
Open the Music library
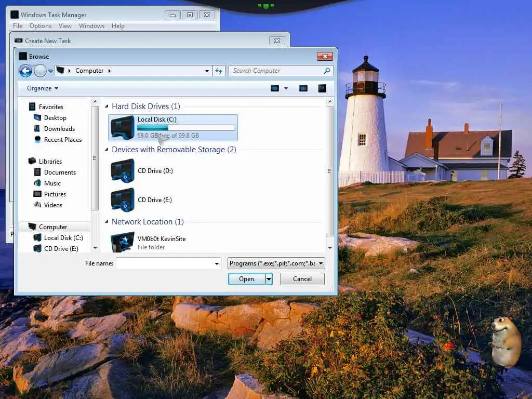coord(52,183)
